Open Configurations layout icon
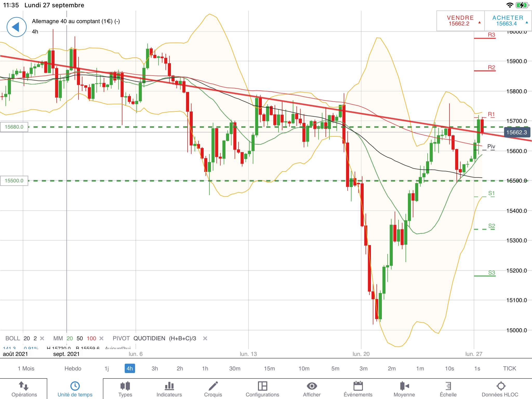 click(262, 386)
